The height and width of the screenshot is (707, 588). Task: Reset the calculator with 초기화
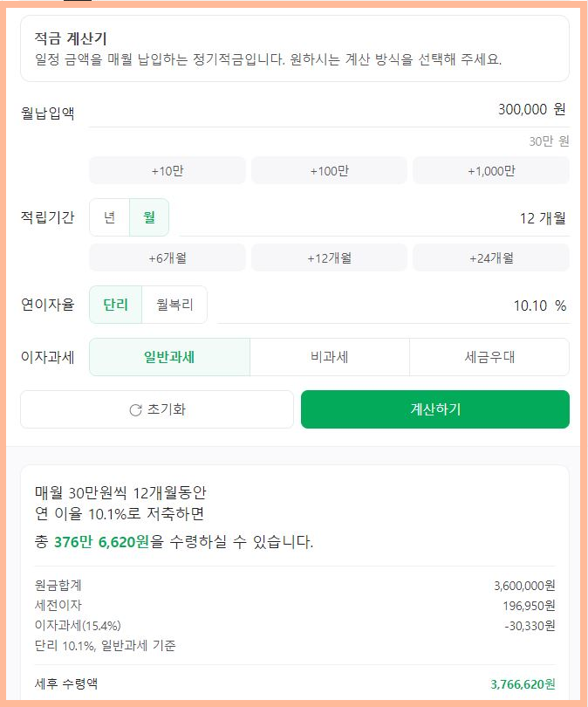(x=157, y=410)
